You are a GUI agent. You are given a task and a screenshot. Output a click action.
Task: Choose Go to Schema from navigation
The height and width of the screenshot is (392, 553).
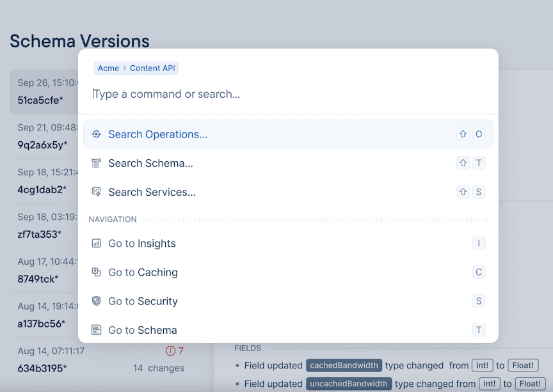tap(142, 329)
